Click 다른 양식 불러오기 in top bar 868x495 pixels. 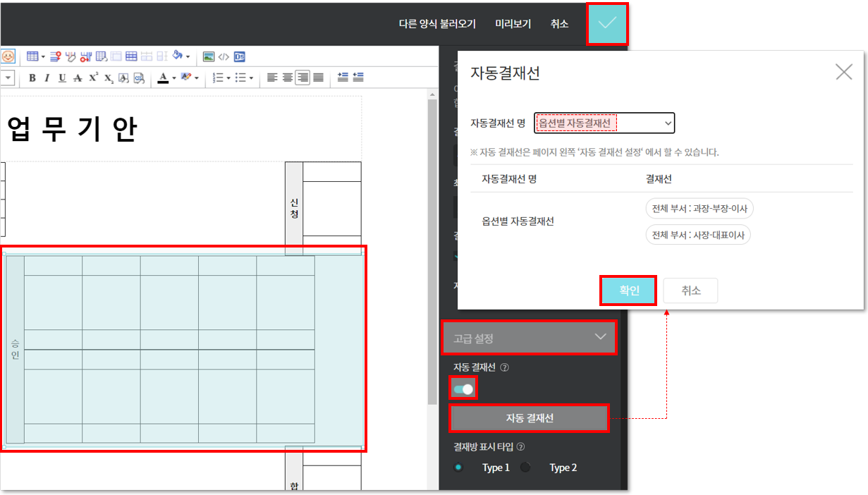pyautogui.click(x=437, y=24)
